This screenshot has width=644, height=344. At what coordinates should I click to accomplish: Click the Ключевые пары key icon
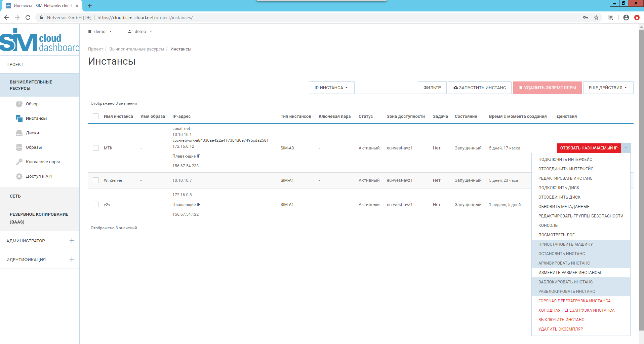19,162
